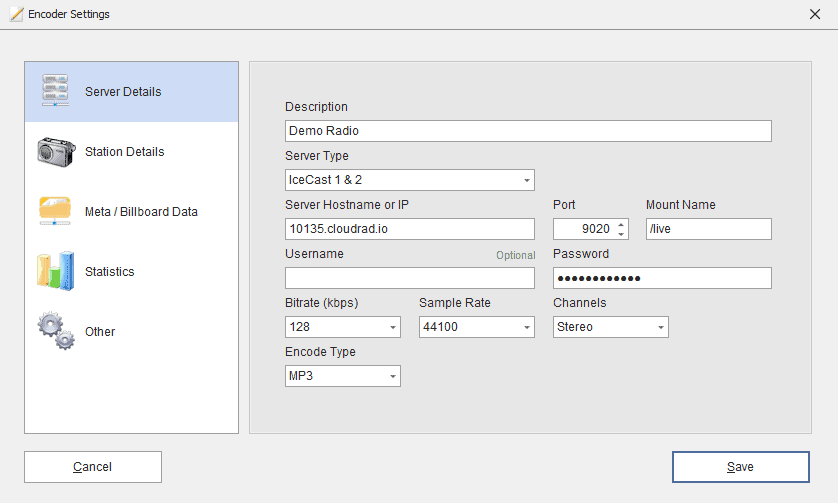Click the Cancel button
This screenshot has width=838, height=503.
click(x=93, y=467)
